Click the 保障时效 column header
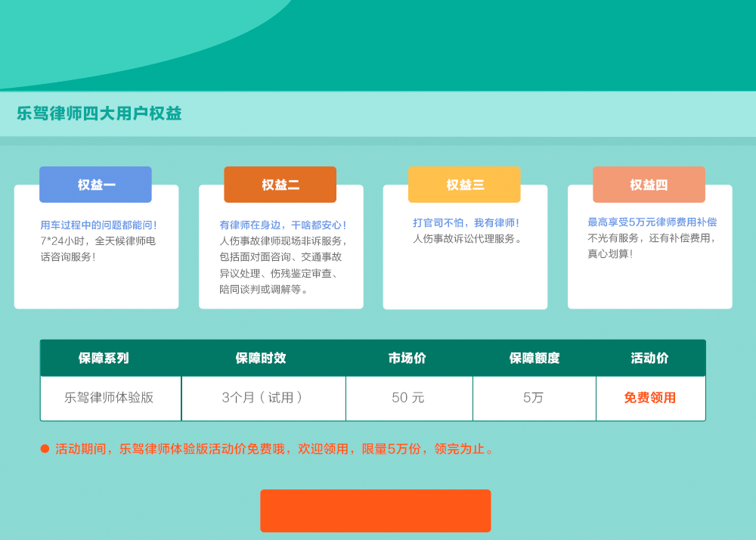Image resolution: width=756 pixels, height=540 pixels. (x=261, y=358)
